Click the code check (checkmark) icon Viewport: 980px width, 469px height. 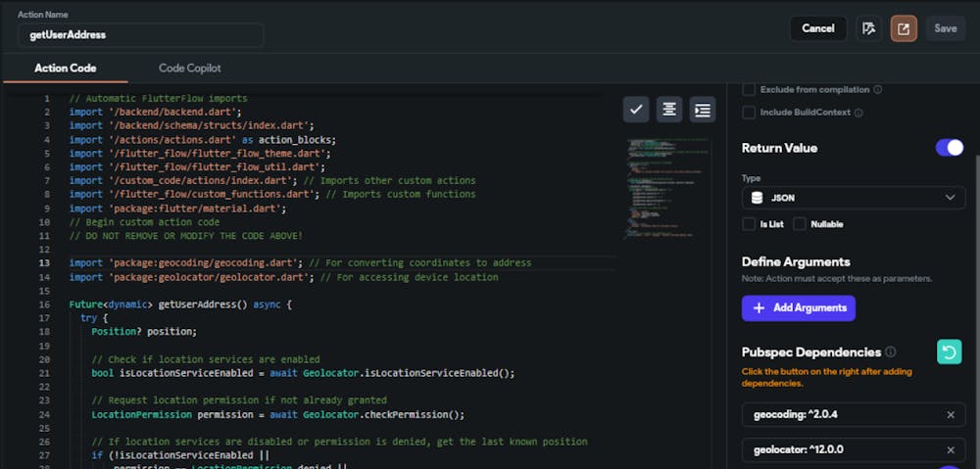pos(637,110)
